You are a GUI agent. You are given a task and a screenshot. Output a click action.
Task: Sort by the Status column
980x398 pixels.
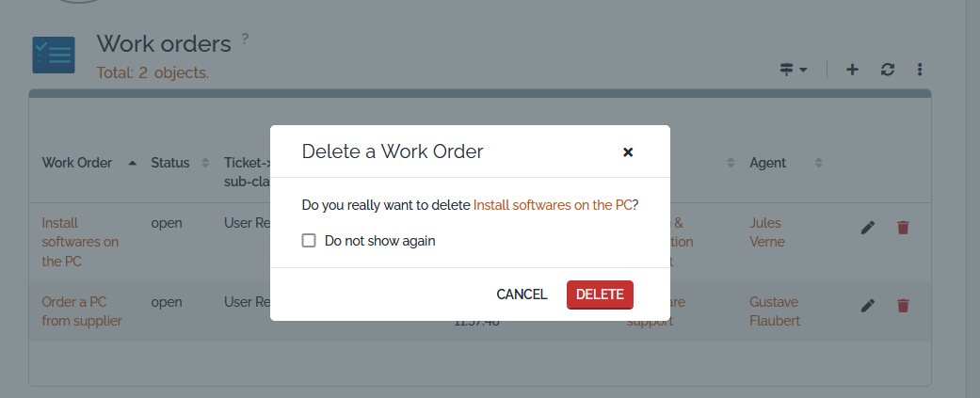tap(170, 163)
